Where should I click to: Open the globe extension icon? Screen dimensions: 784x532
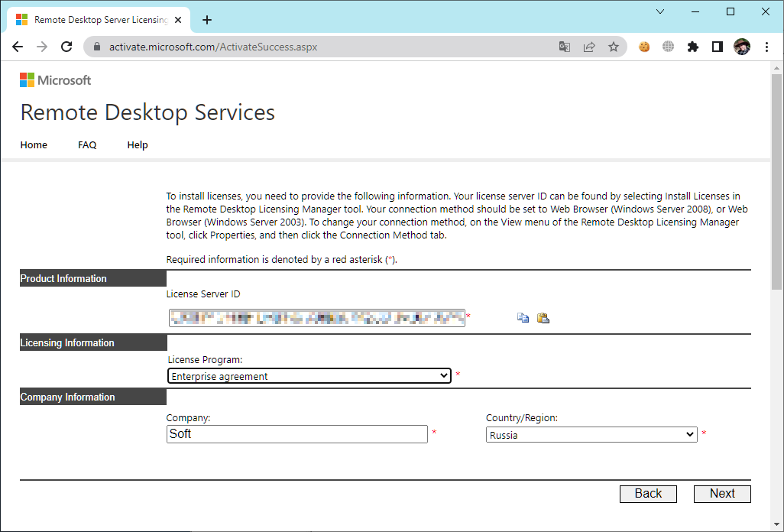pos(669,47)
